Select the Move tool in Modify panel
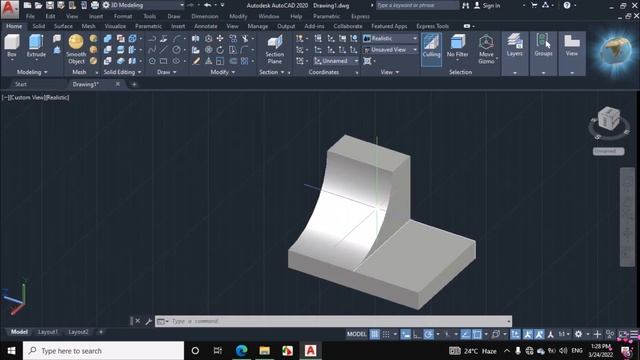 (x=220, y=38)
